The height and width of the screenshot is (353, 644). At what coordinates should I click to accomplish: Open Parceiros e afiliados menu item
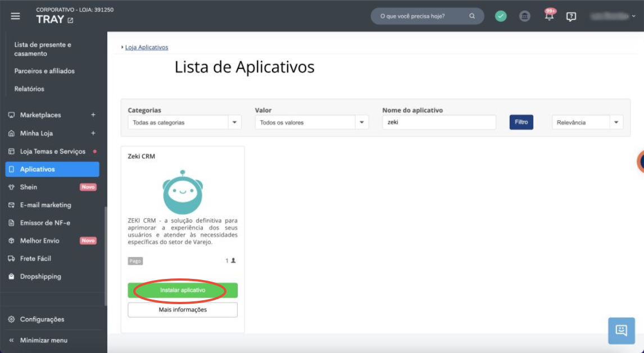click(44, 71)
